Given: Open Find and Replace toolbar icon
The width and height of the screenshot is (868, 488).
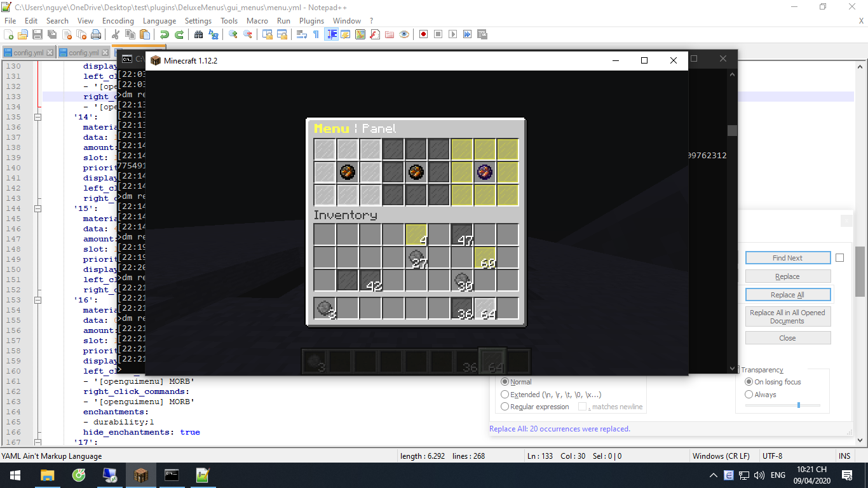Looking at the screenshot, I should point(214,34).
